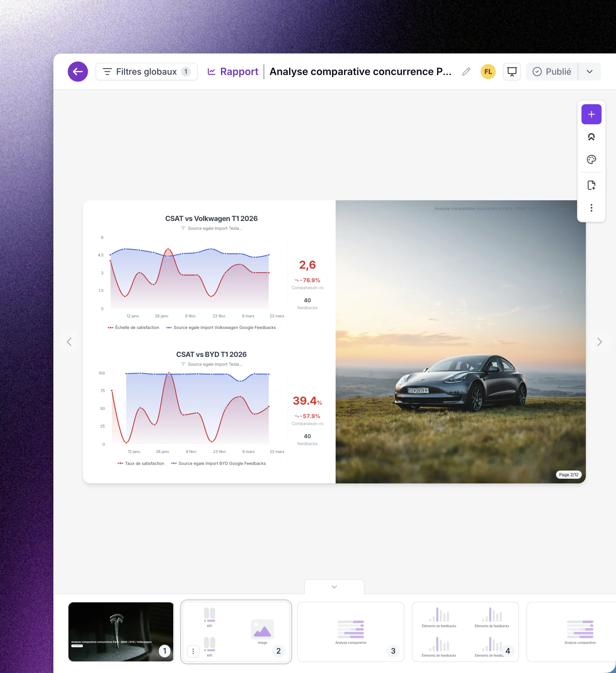Toggle Échelle de satisfaction legend series
616x673 pixels.
pos(133,327)
